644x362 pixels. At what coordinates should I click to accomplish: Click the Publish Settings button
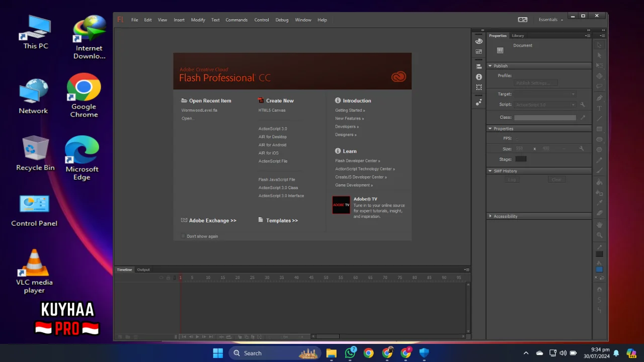coord(536,83)
